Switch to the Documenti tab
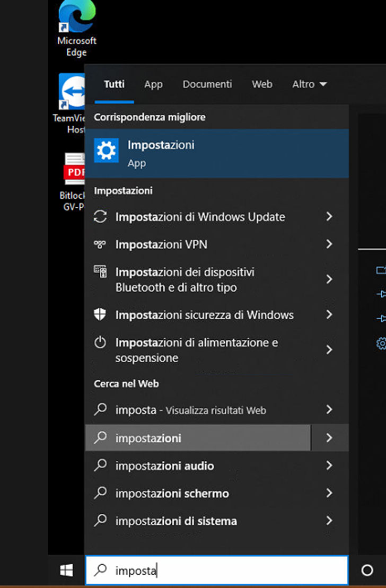This screenshot has width=386, height=588. (207, 84)
